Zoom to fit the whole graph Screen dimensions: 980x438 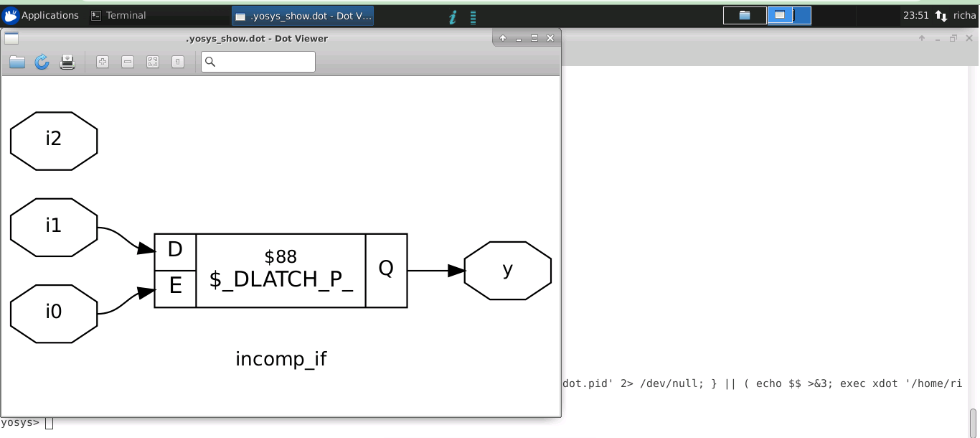point(152,62)
